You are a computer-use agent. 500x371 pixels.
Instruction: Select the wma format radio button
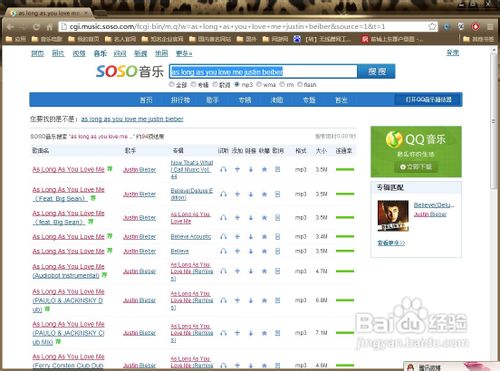click(259, 84)
